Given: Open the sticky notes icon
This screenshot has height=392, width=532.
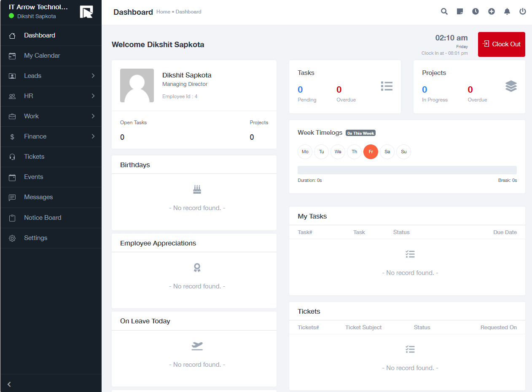Looking at the screenshot, I should 460,11.
